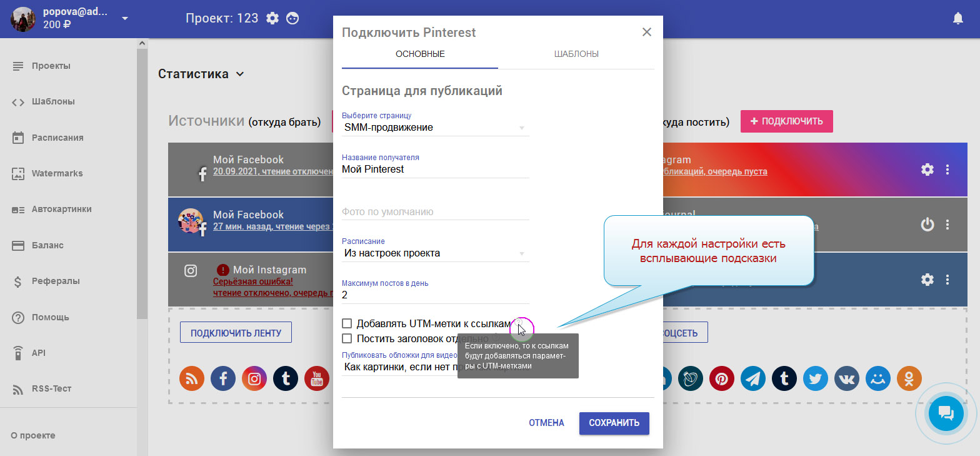This screenshot has width=980, height=456.
Task: Click the Сохранить button
Action: click(x=614, y=423)
